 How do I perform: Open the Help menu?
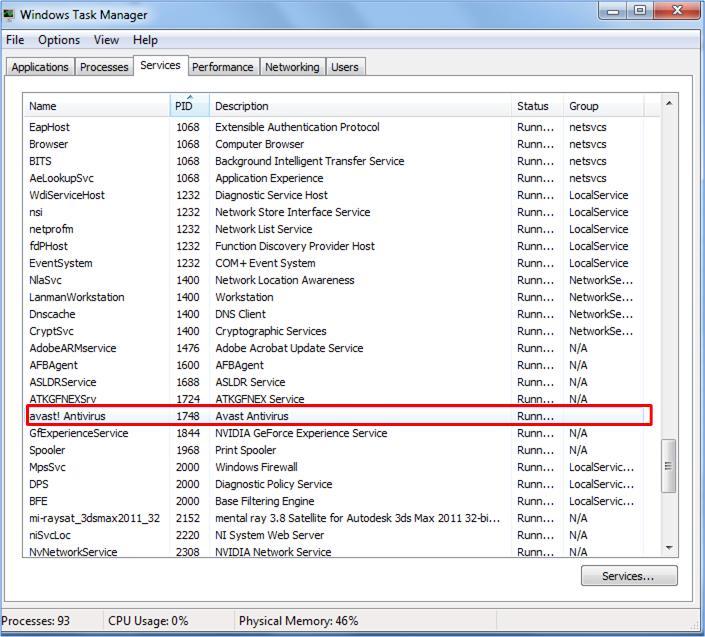145,40
